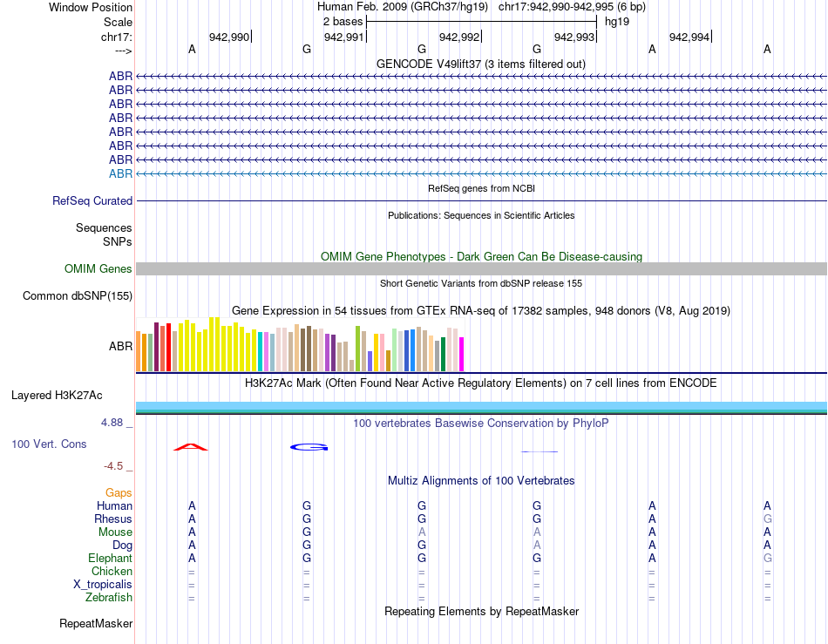Click the SNPs track label

(x=118, y=241)
